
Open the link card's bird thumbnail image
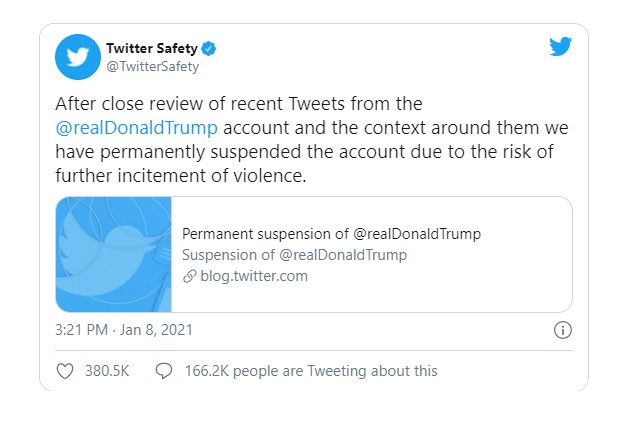click(114, 254)
